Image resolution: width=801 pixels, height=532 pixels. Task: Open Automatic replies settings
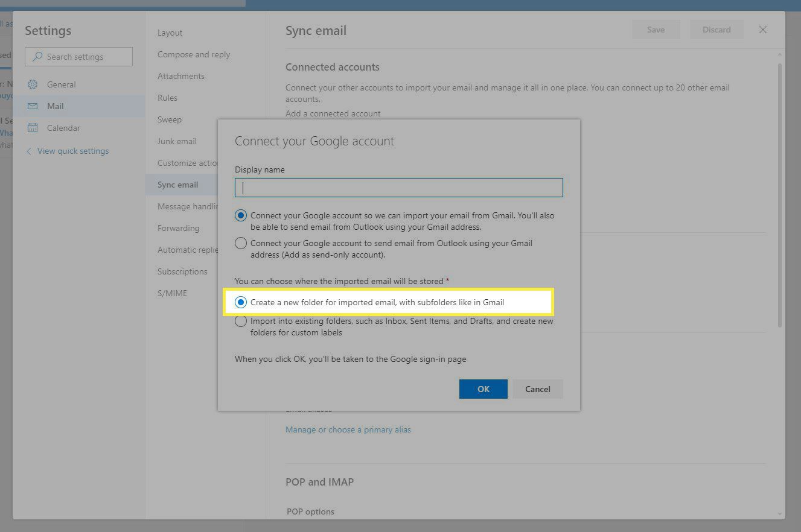pos(188,250)
